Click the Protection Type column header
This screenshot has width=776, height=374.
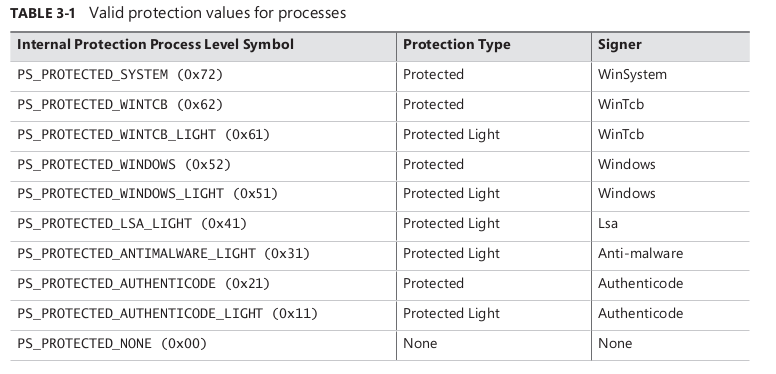456,45
